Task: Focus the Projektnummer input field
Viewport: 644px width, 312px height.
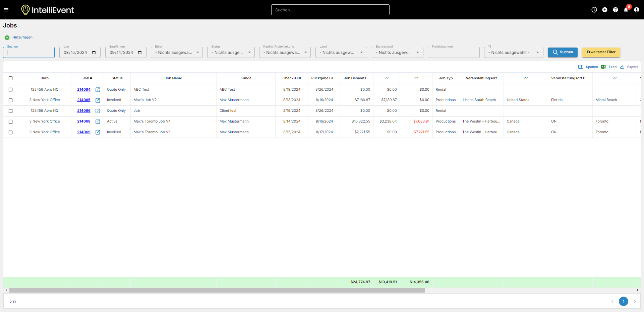Action: (x=454, y=53)
